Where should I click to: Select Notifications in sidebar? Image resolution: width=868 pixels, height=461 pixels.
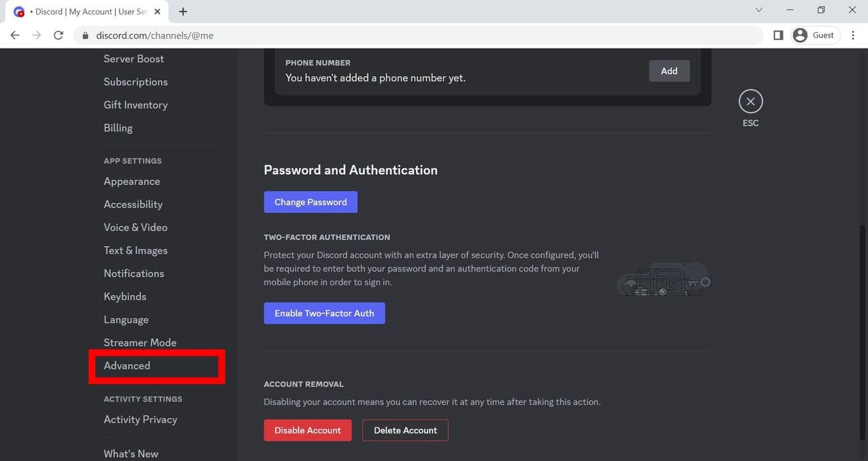pyautogui.click(x=134, y=273)
